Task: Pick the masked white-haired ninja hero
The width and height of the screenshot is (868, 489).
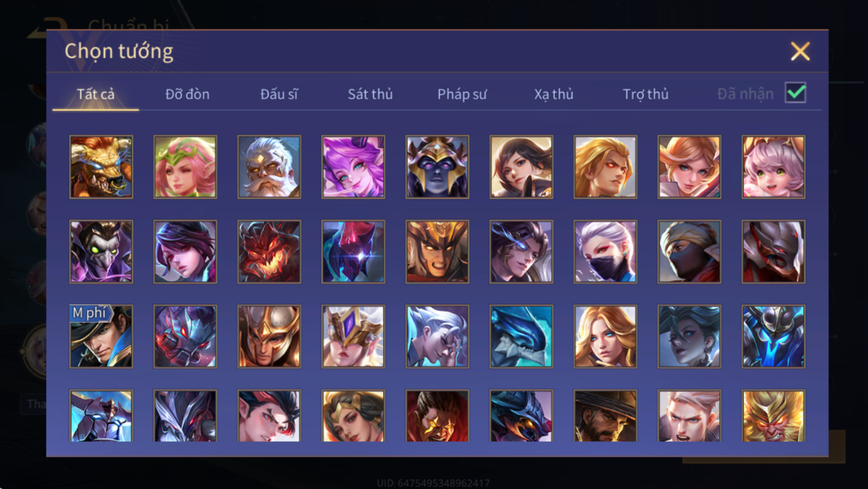Action: click(605, 252)
